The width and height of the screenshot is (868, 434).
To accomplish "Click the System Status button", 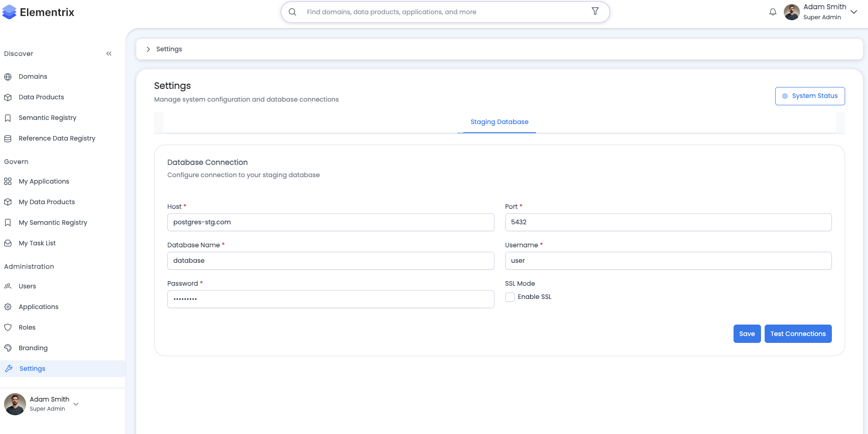I will coord(809,96).
